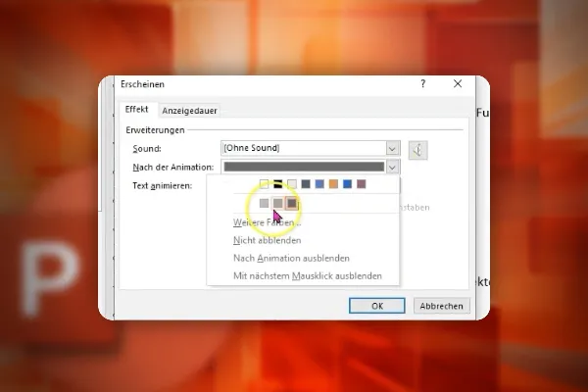Pick the black color swatch

point(278,184)
